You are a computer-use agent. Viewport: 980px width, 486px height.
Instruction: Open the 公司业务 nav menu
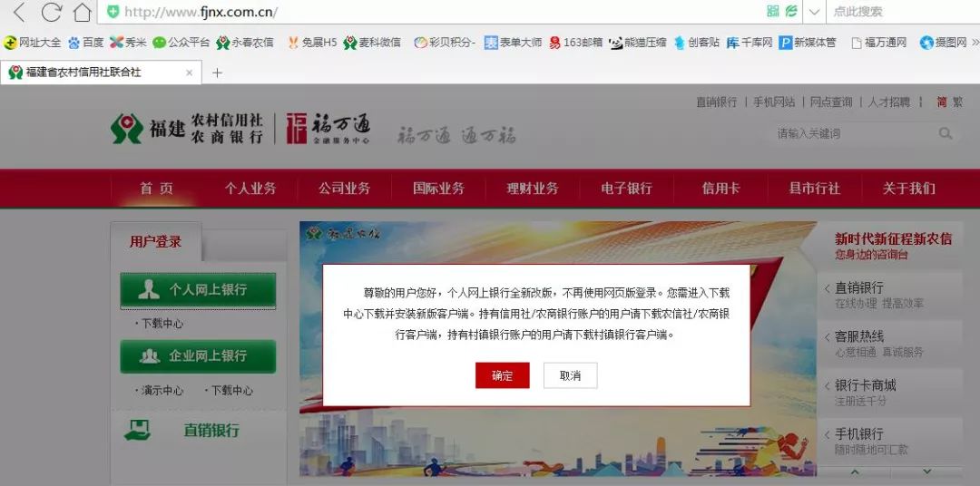pos(345,188)
